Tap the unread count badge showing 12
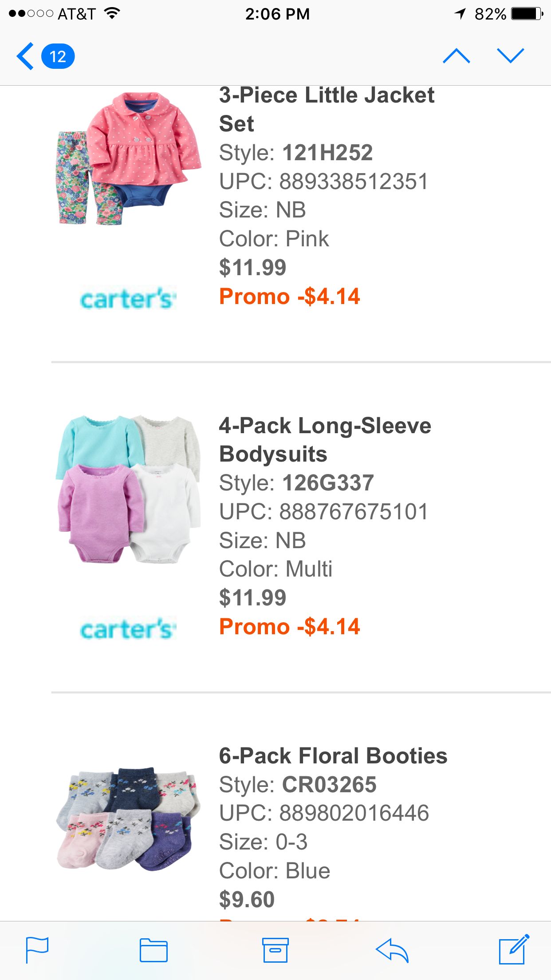 [58, 56]
